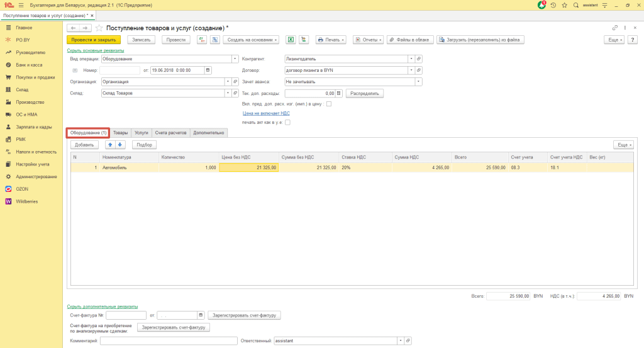Screen dimensions: 644x348
Task: Open Отчеты dropdown menu
Action: coord(369,40)
